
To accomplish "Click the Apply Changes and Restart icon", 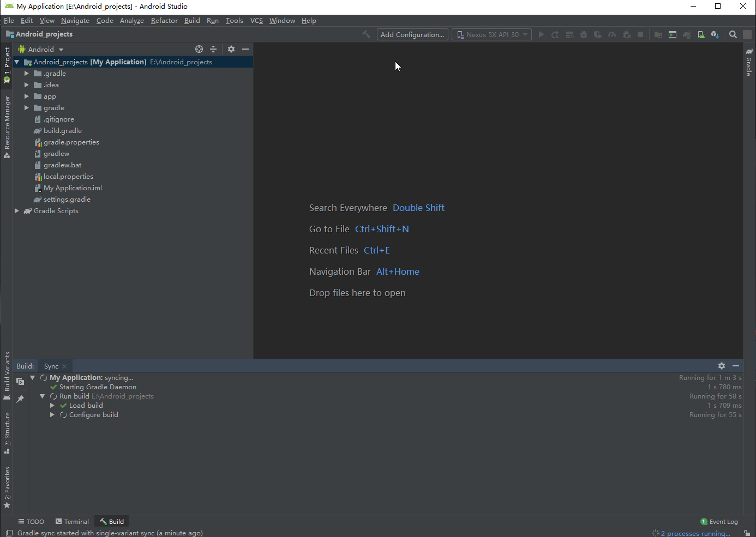I will [x=555, y=34].
